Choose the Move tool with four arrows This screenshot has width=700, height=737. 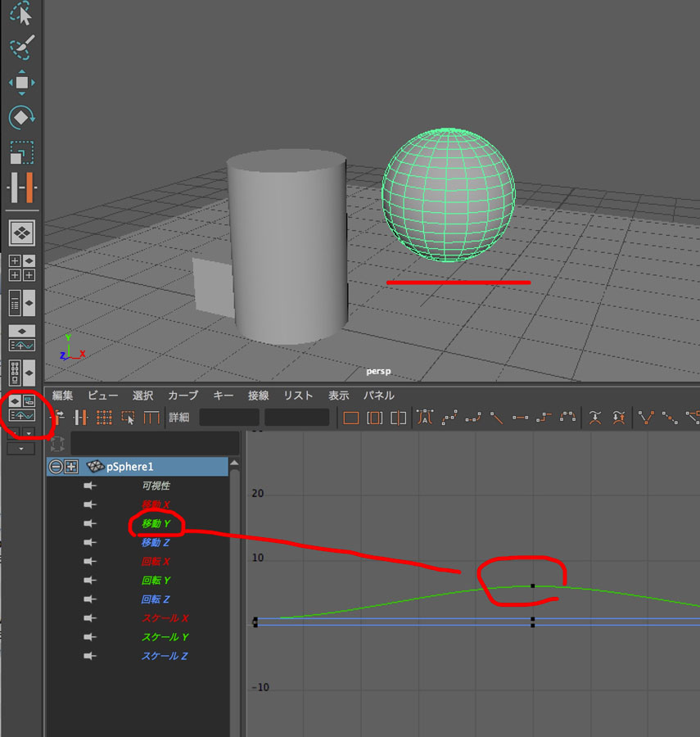click(x=21, y=83)
